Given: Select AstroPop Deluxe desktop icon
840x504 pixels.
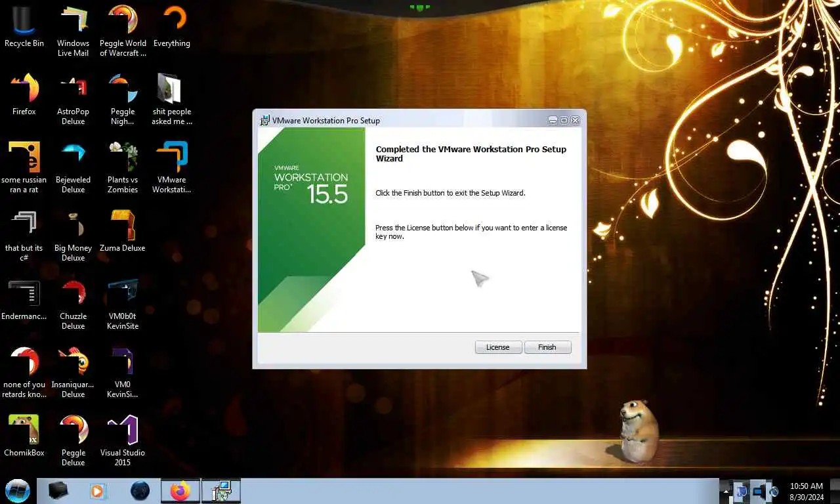Looking at the screenshot, I should pos(73,100).
